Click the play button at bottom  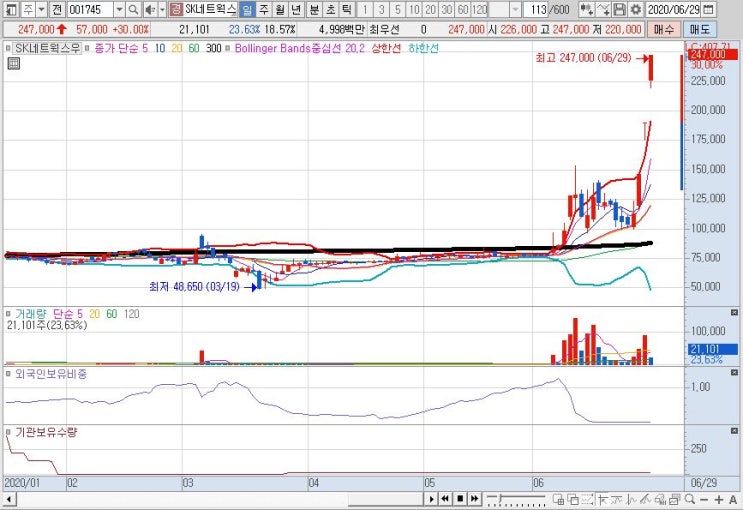(431, 499)
